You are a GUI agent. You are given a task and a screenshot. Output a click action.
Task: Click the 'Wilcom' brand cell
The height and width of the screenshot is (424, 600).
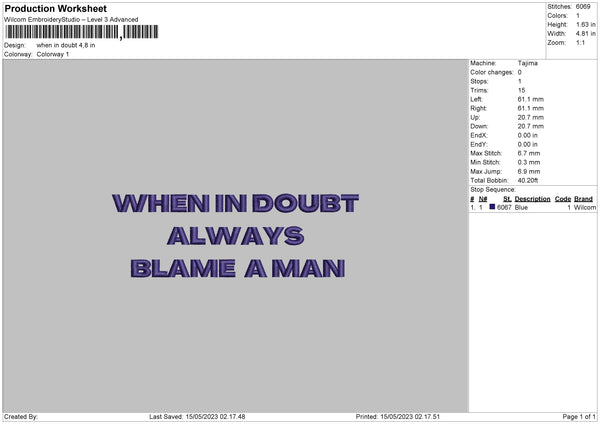click(x=585, y=207)
